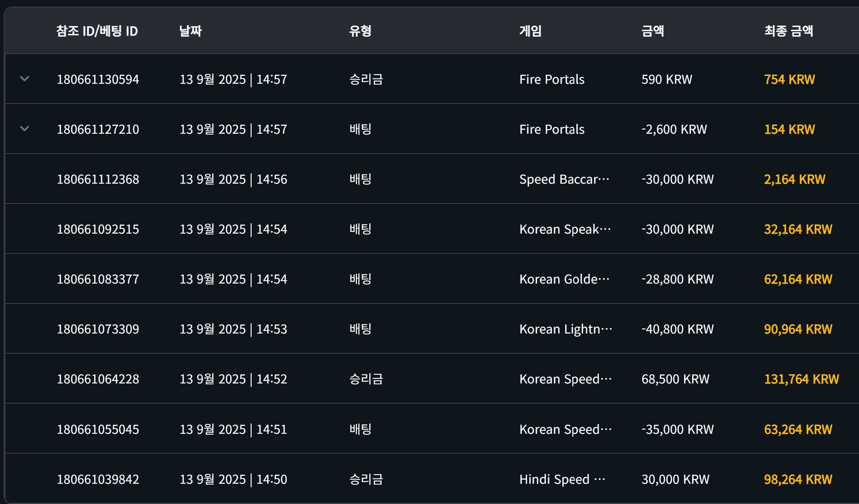Screen dimensions: 859x504
Task: Expand the row for transaction 180661130594
Action: coord(25,79)
